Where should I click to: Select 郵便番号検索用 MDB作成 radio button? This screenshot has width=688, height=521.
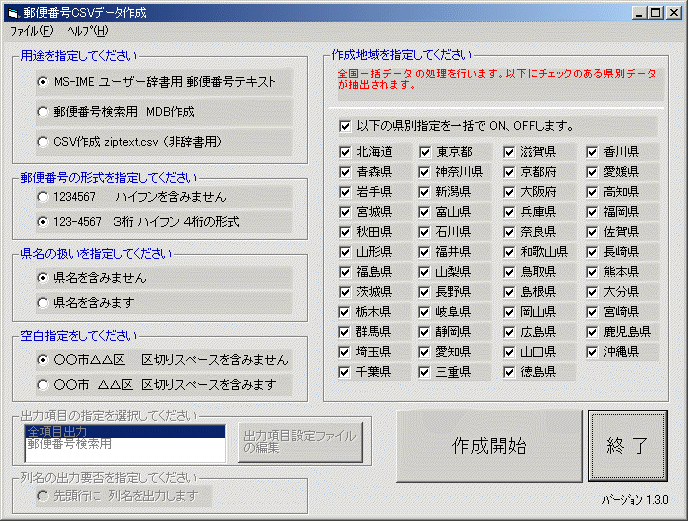(43, 112)
